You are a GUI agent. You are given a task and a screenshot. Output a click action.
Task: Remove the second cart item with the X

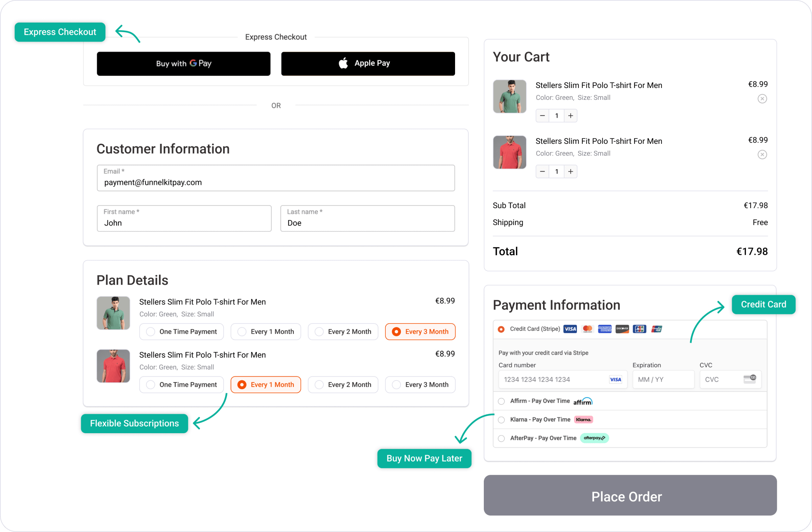click(762, 155)
